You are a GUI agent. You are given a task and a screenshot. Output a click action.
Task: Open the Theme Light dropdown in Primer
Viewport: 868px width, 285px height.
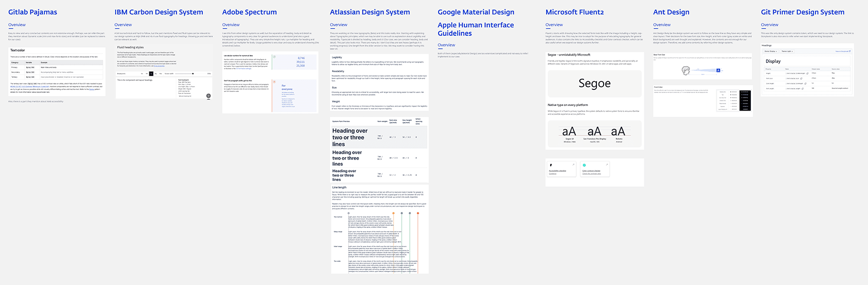tap(787, 51)
